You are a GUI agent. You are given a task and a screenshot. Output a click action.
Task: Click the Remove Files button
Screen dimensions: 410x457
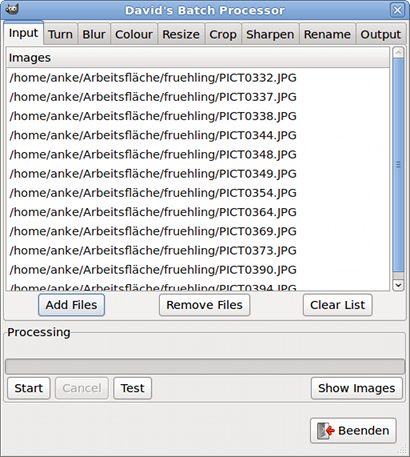204,305
